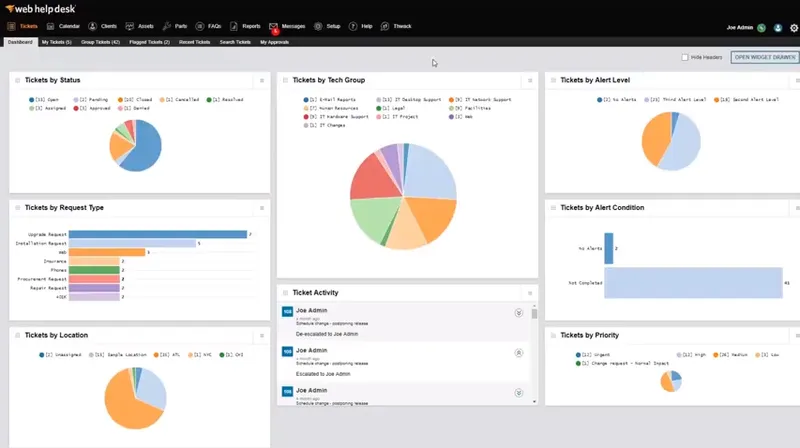800x448 pixels.
Task: Switch to the My Tickets (5) tab
Action: point(57,42)
